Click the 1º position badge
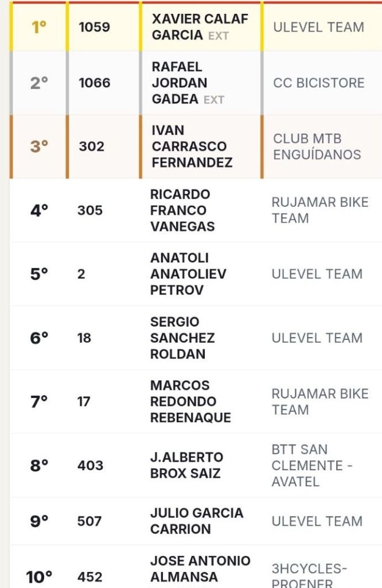This screenshot has height=588, width=382. (38, 27)
